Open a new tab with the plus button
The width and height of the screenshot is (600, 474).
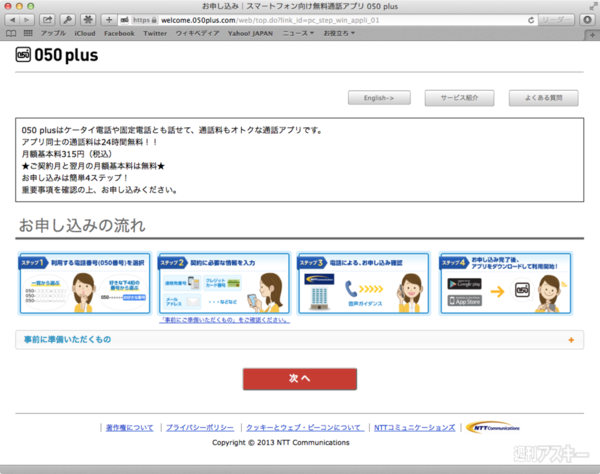(592, 35)
